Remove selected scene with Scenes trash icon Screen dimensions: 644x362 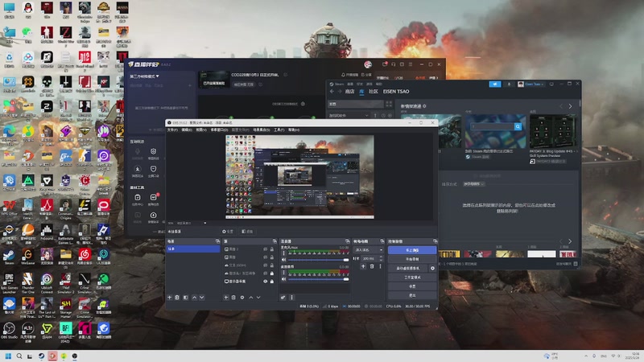click(177, 297)
